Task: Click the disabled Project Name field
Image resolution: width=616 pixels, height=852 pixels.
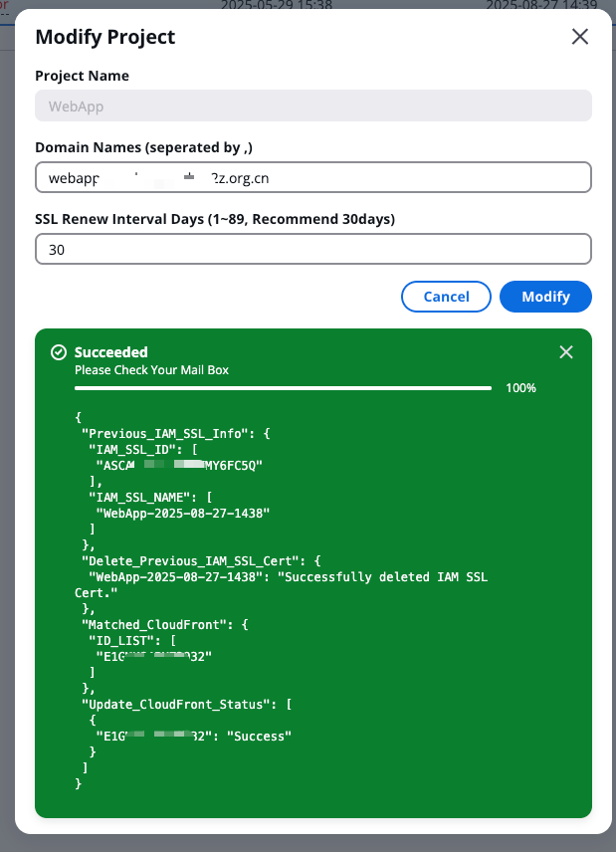Action: click(x=313, y=106)
